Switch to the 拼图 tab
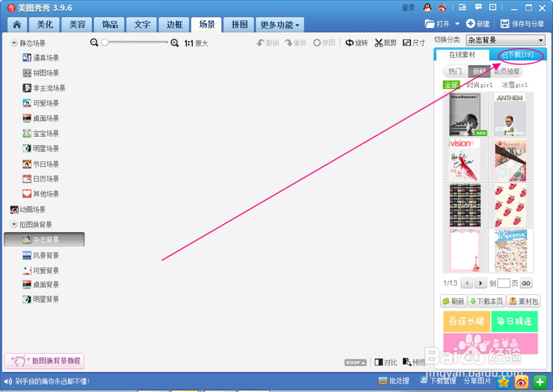Image resolution: width=553 pixels, height=392 pixels. coord(239,25)
